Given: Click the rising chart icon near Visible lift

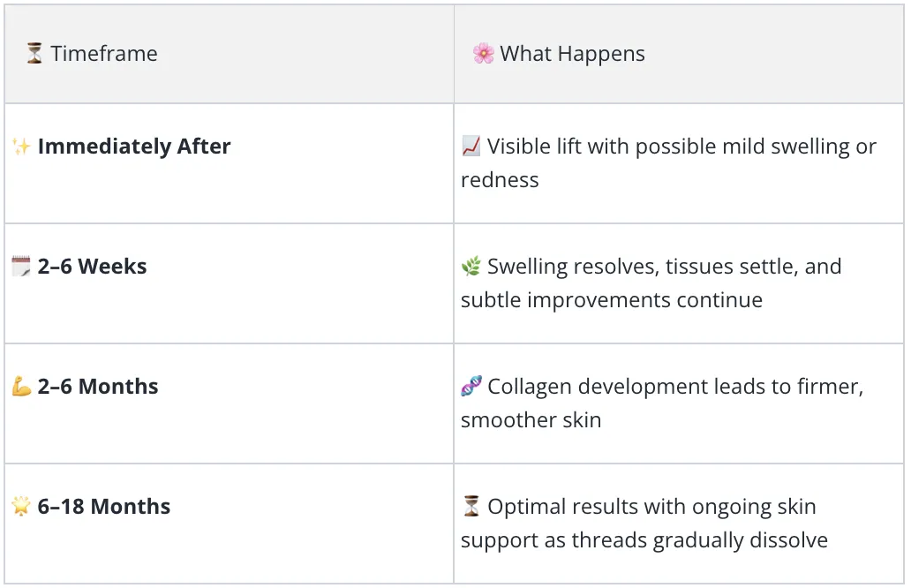Looking at the screenshot, I should (x=471, y=146).
